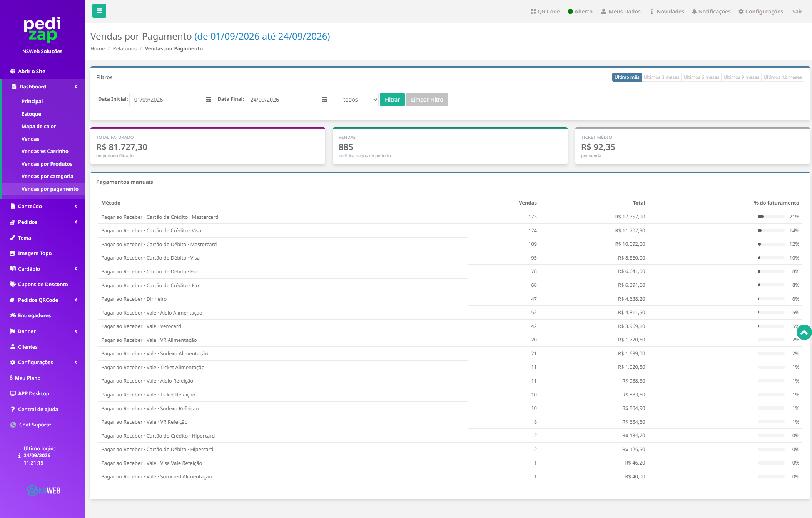Toggle the sidebar with the hamburger menu button

point(99,11)
